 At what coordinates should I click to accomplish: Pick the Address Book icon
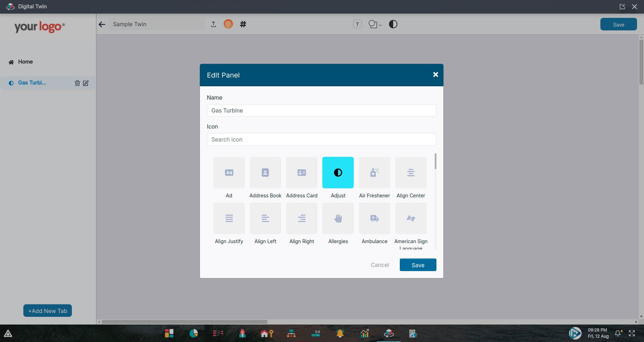[265, 173]
